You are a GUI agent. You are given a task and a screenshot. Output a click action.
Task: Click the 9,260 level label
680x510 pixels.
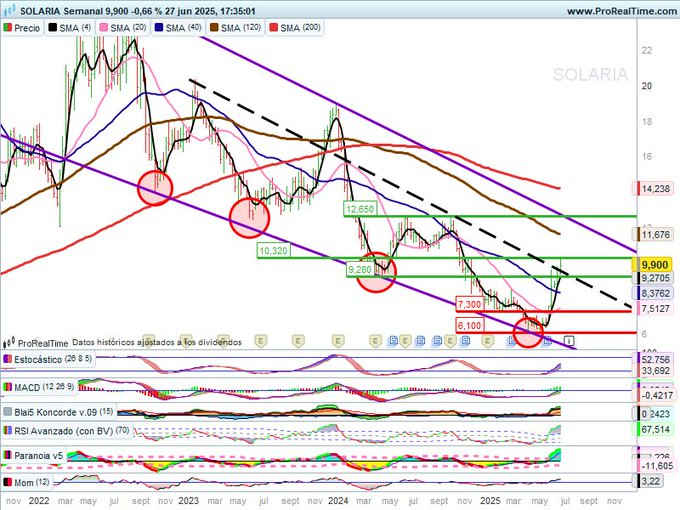point(360,270)
